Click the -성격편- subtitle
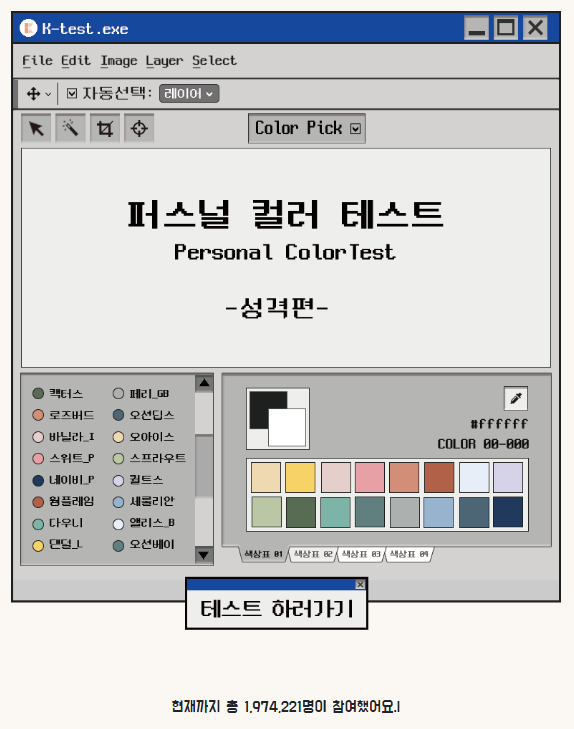The width and height of the screenshot is (574, 729). 277,308
